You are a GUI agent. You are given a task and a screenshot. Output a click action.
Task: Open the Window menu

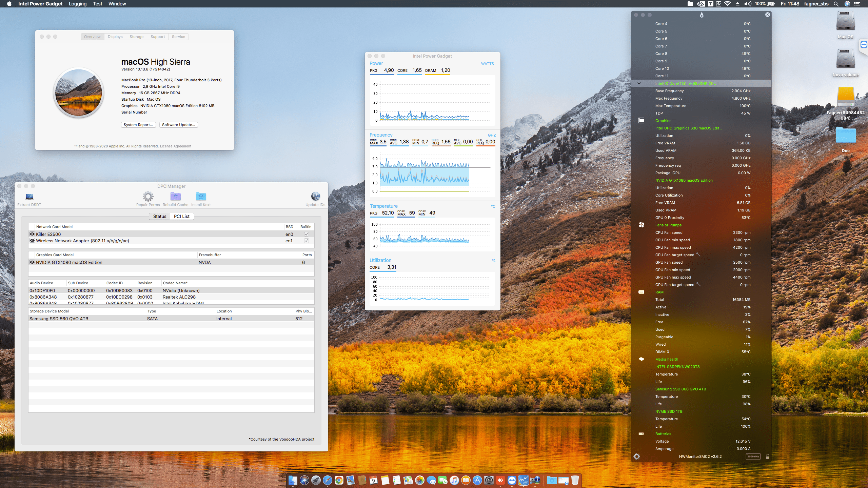(117, 4)
